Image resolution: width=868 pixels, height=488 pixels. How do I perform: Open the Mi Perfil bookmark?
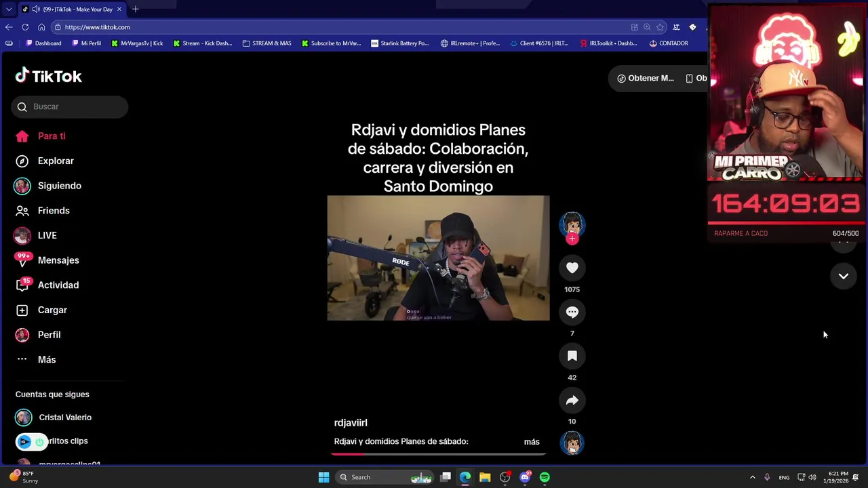click(85, 43)
